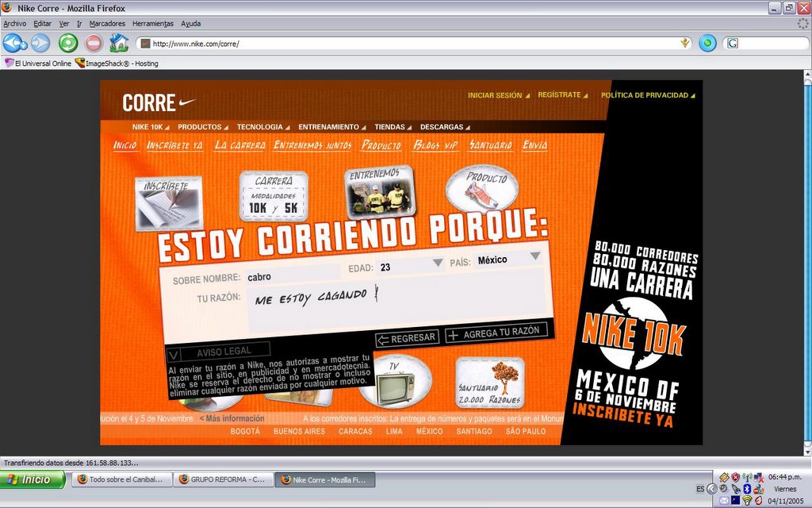Expand the DESCARGAS navigation menu
This screenshot has height=508, width=812.
[445, 127]
